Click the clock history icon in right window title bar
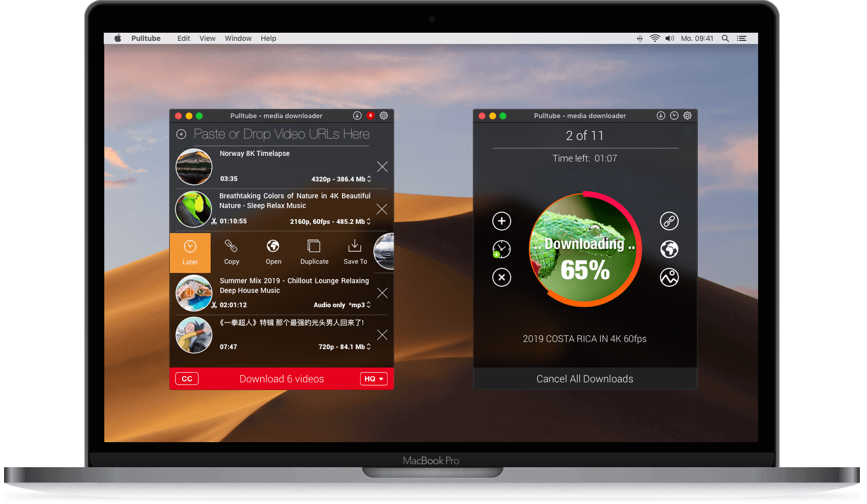Viewport: 867px width, 504px height. (674, 116)
